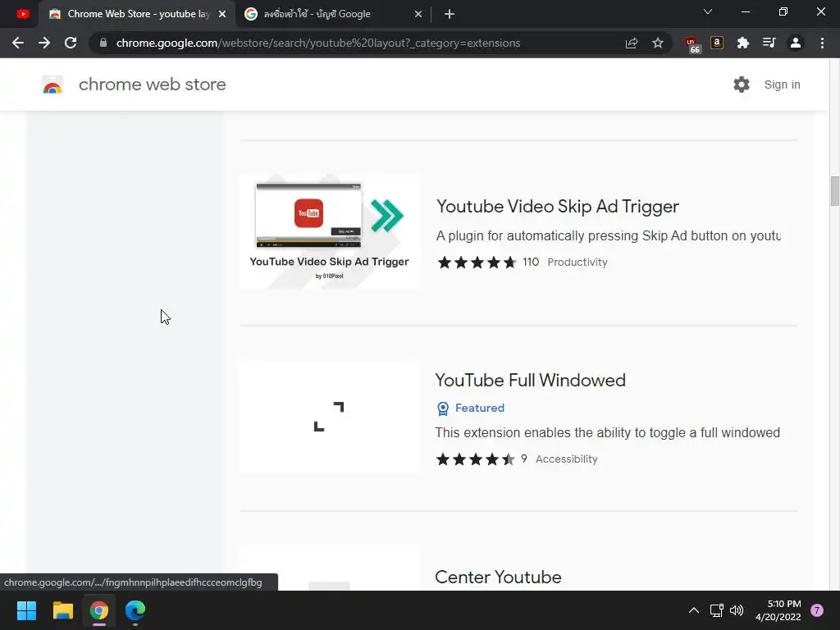Open the notification count badge

(817, 610)
